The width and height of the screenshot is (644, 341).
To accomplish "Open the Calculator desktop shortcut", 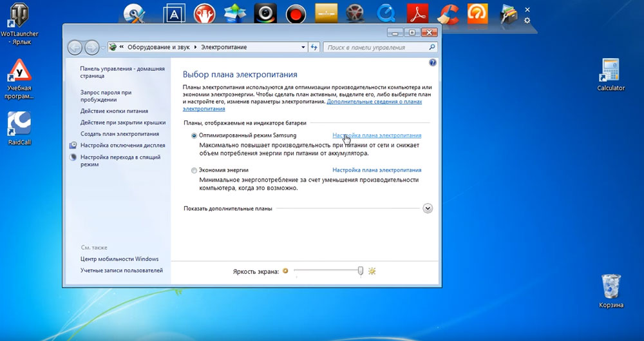I will (611, 75).
